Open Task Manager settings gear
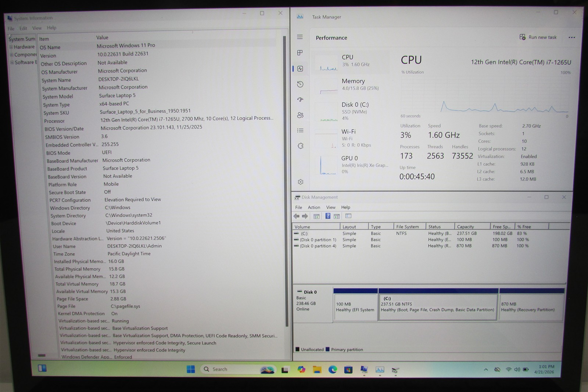588x392 pixels. coord(301,182)
